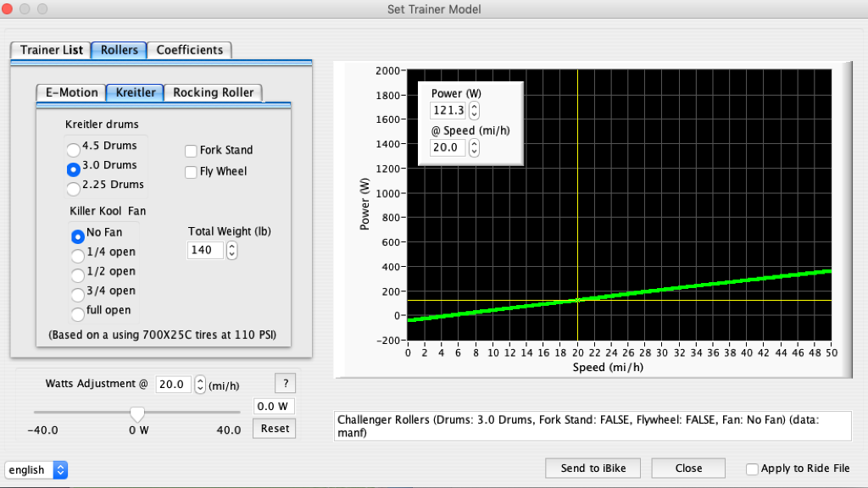Select the 4.5 Drums radio option
Screen dimensions: 868x488
coord(74,147)
